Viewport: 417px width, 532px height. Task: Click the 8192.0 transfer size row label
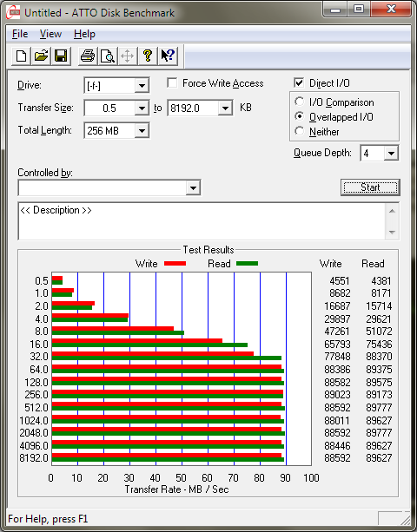coord(34,458)
